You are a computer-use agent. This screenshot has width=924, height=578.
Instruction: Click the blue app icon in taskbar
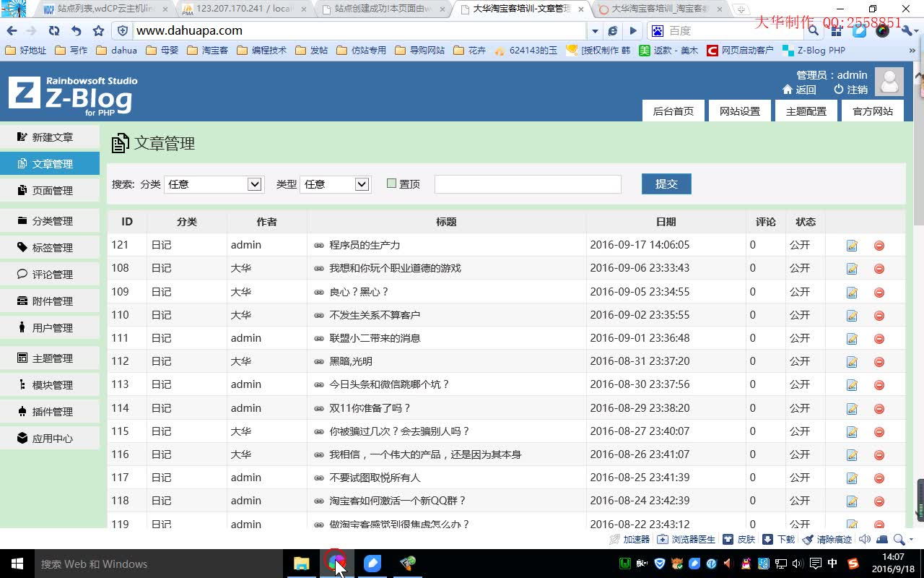[372, 564]
